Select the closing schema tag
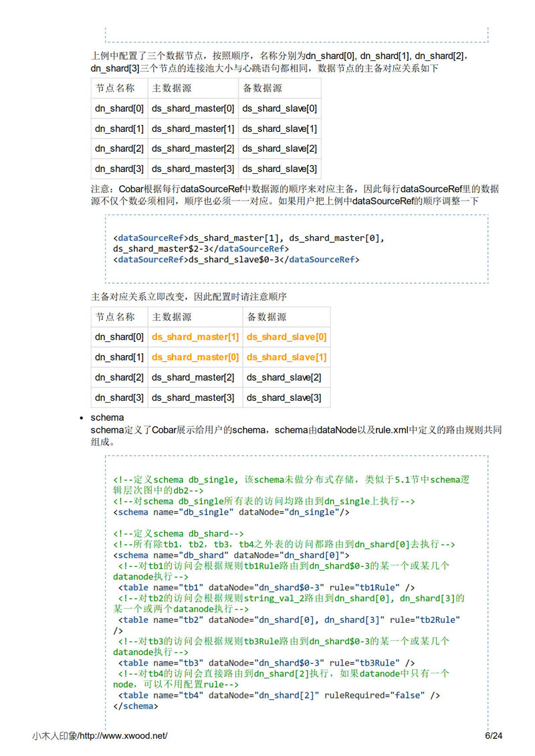The width and height of the screenshot is (535, 756). (x=134, y=705)
